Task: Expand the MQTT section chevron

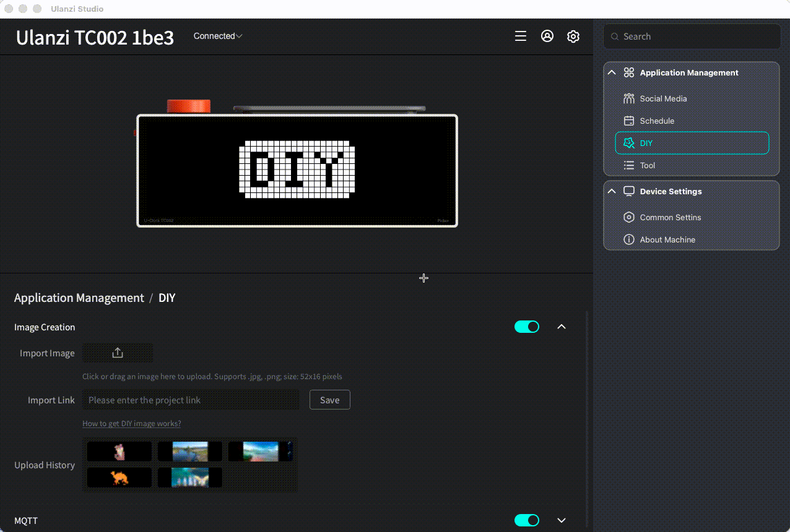Action: click(x=562, y=520)
